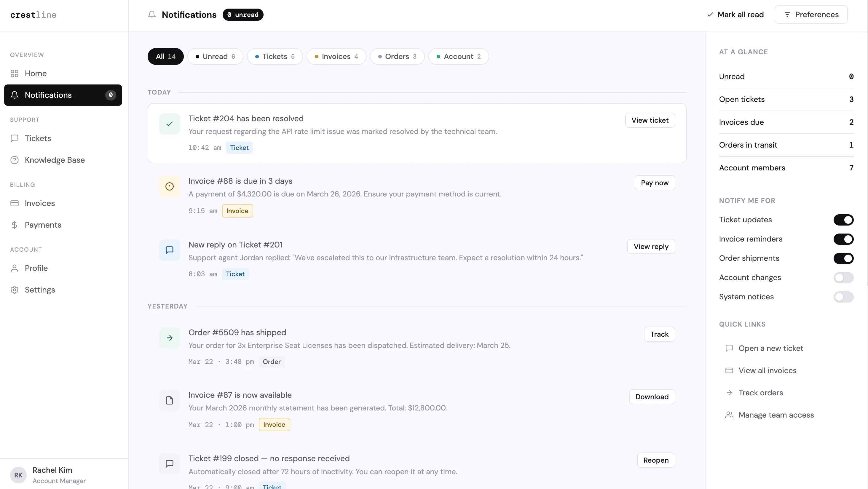Switch on System notices toggle

pos(843,297)
